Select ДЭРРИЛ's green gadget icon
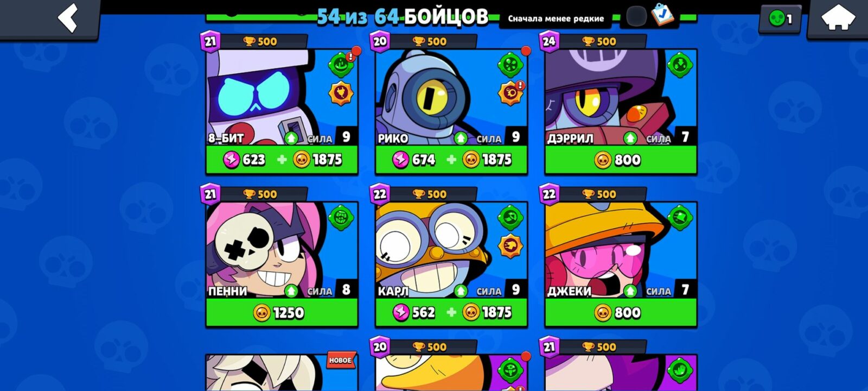 680,65
